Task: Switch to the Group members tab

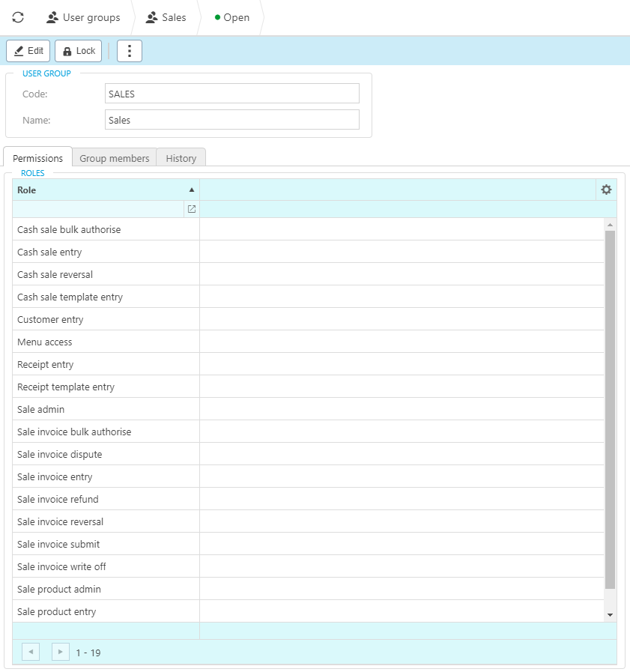Action: point(115,158)
